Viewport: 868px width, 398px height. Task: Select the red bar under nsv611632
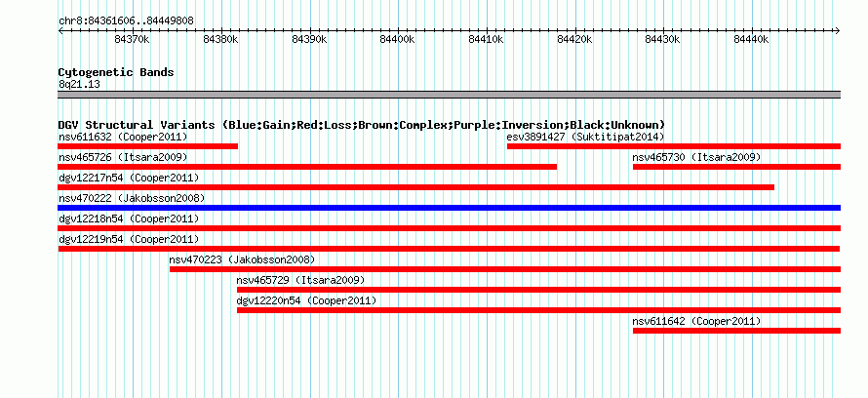(148, 146)
